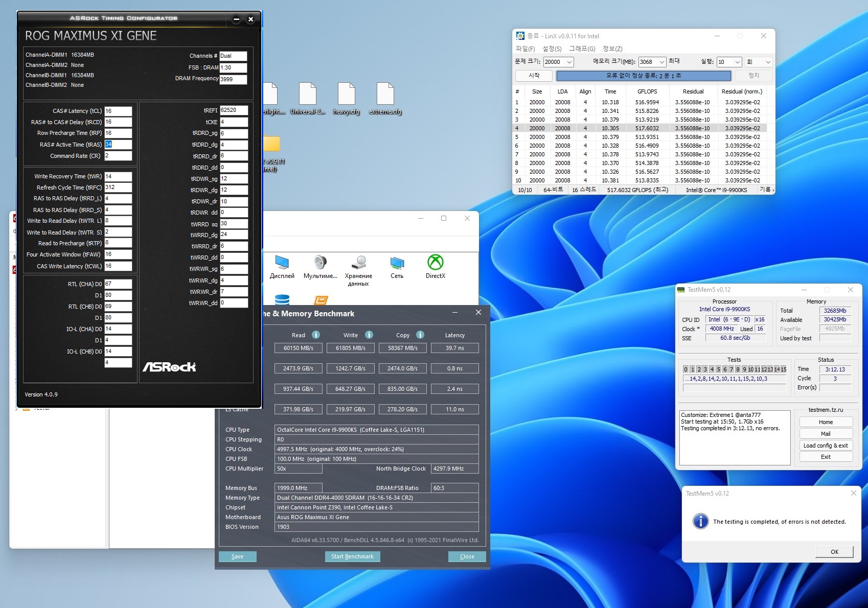
Task: Click the 정지 button in LinX
Action: [x=753, y=76]
